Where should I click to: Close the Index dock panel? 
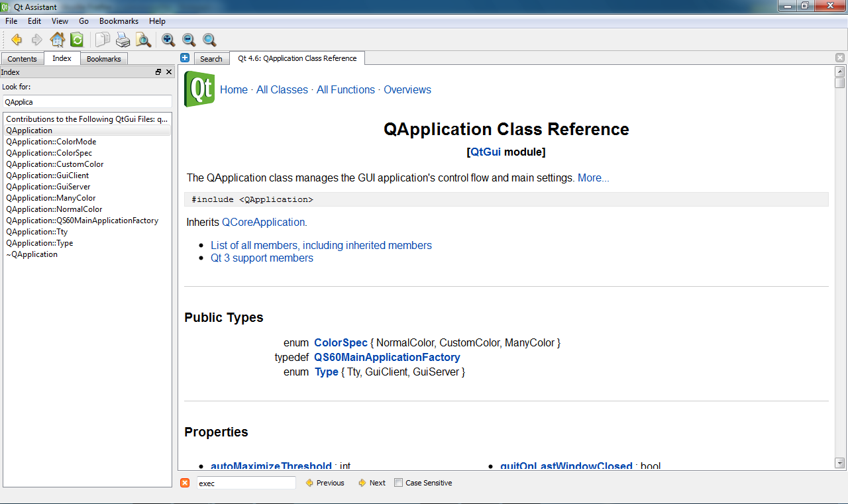[x=169, y=72]
